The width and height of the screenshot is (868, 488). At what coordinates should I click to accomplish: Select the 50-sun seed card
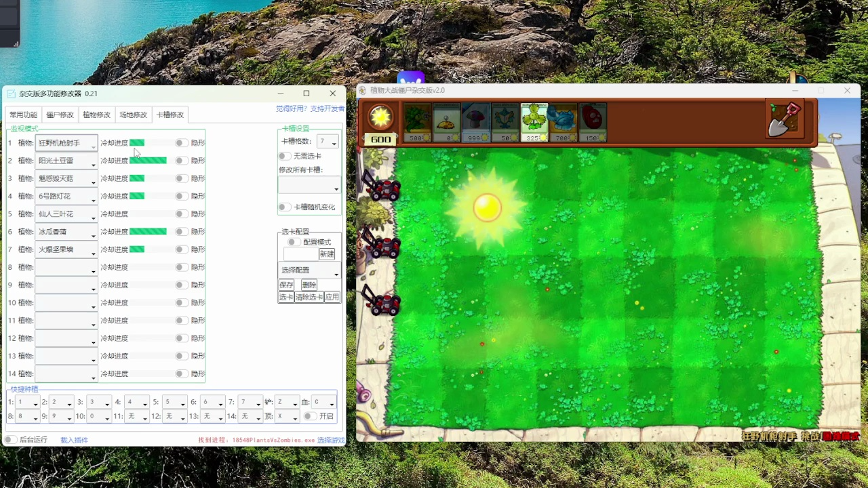(x=505, y=123)
